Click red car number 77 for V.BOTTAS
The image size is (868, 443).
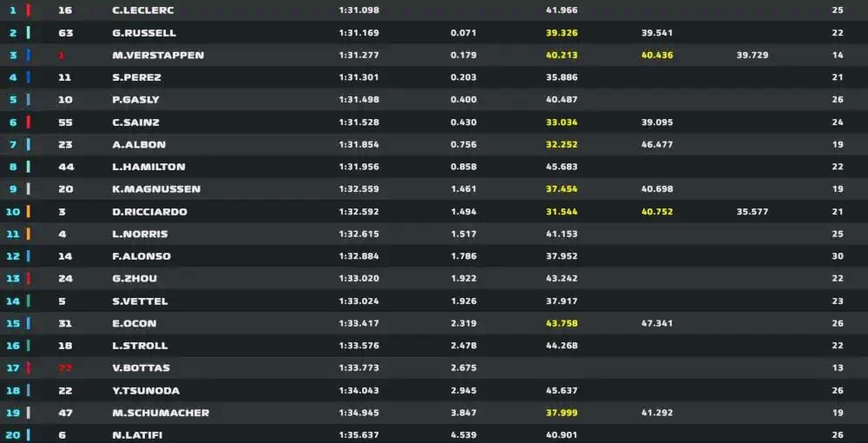65,367
